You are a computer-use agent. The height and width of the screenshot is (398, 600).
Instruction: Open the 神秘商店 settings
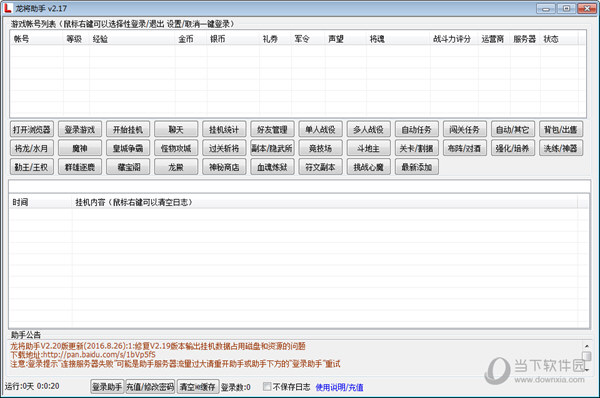click(x=224, y=167)
